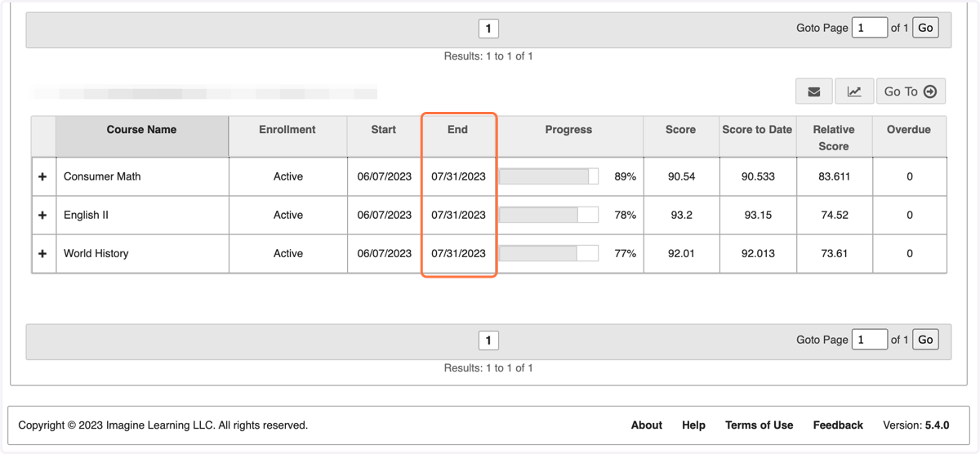The image size is (980, 454).
Task: Select the Consumer Math course name
Action: pyautogui.click(x=102, y=176)
